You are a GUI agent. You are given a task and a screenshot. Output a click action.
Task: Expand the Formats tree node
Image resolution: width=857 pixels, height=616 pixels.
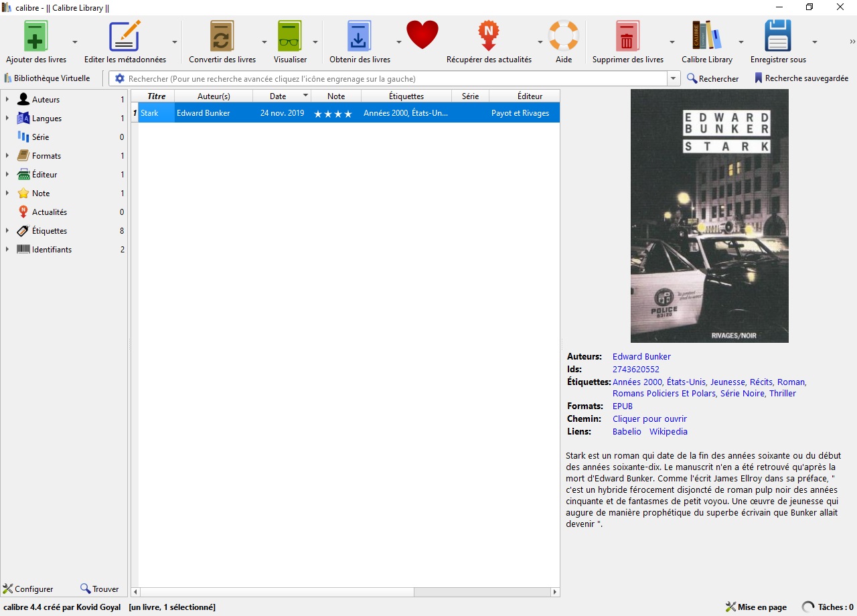(x=7, y=156)
